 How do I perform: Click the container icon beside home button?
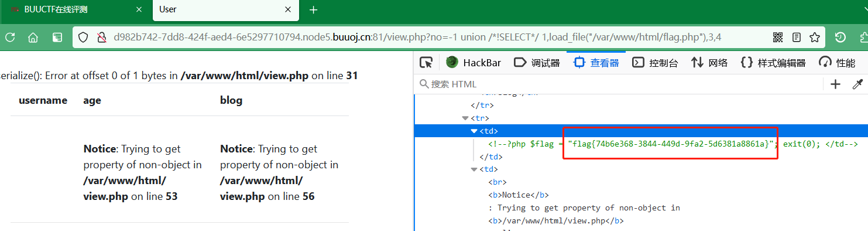tap(57, 38)
